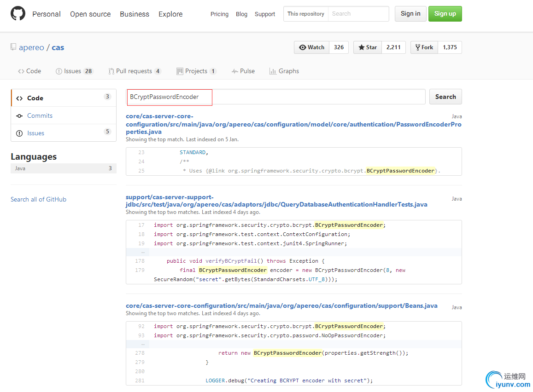Open the Pricing link
533x392 pixels.
point(219,14)
